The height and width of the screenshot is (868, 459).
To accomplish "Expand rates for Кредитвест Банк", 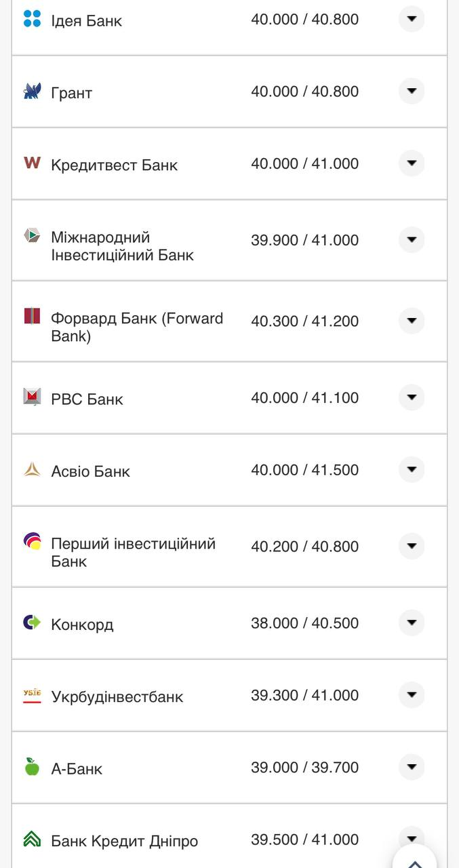I will [412, 163].
